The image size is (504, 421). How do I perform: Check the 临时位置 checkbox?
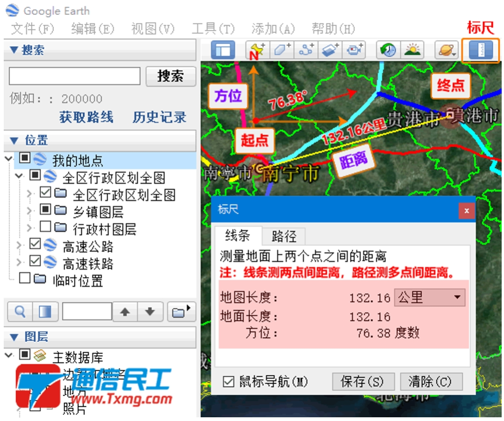(x=25, y=278)
